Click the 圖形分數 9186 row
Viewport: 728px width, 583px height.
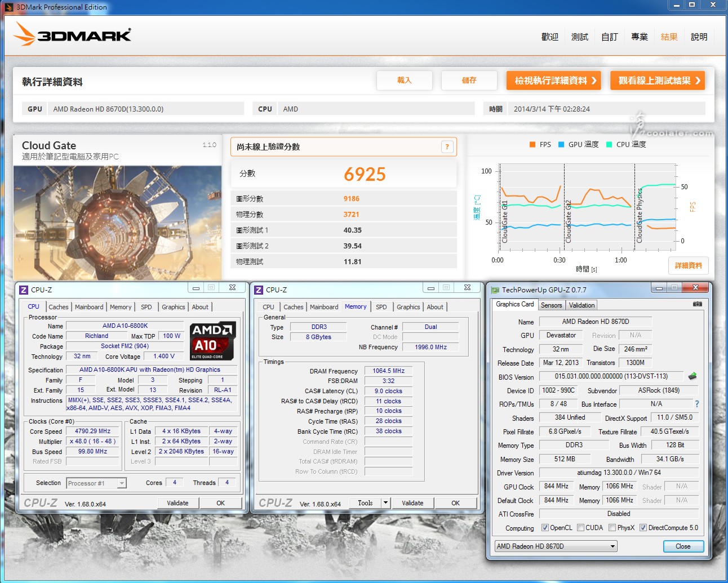344,198
